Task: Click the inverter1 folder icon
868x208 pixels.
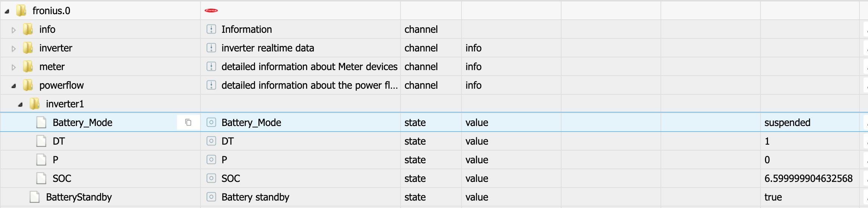Action: pyautogui.click(x=35, y=104)
